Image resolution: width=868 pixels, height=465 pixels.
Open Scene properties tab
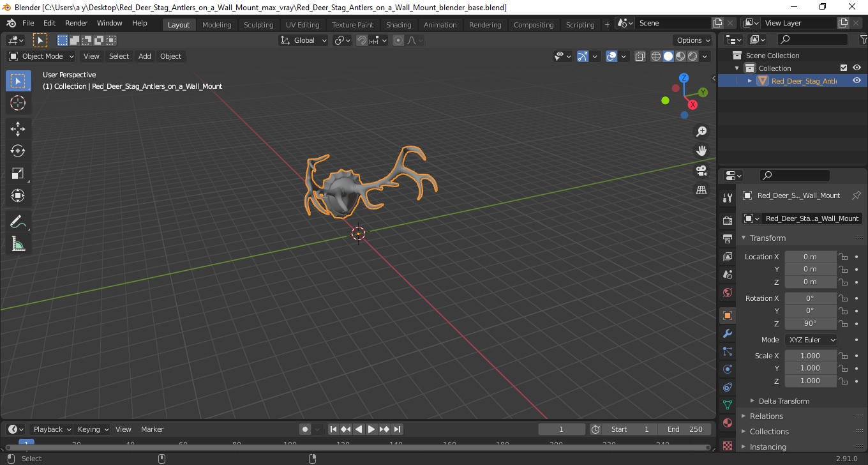coord(727,275)
